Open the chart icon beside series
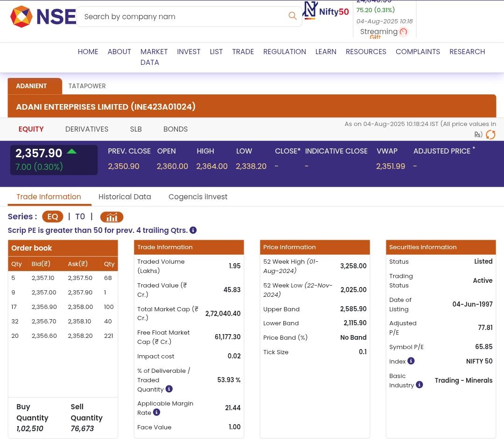This screenshot has height=448, width=504. click(x=112, y=217)
